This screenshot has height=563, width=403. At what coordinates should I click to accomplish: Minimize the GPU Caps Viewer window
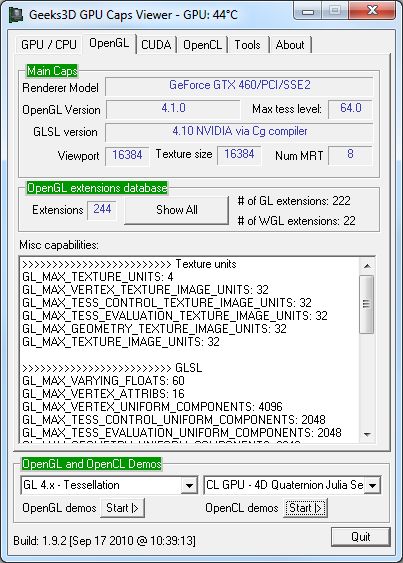308,11
